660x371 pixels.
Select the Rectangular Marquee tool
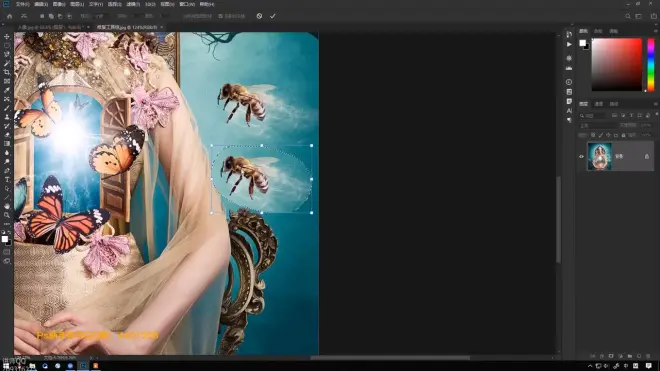pyautogui.click(x=7, y=45)
